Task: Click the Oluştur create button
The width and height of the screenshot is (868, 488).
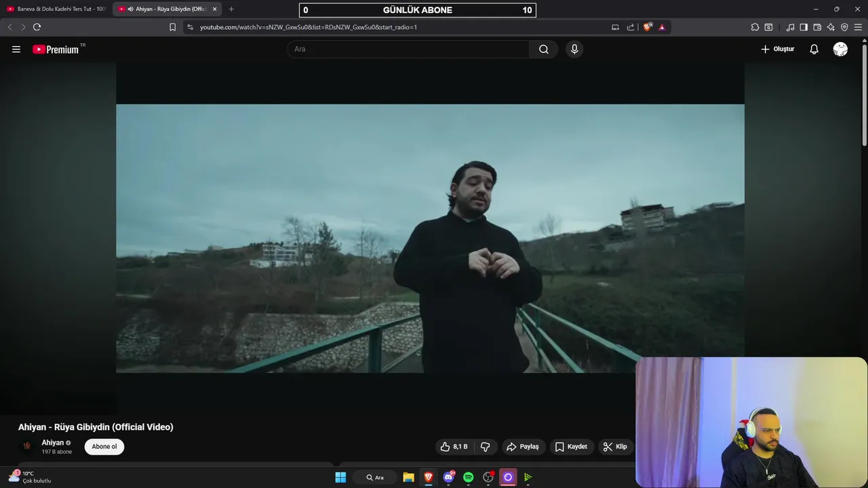Action: [777, 49]
